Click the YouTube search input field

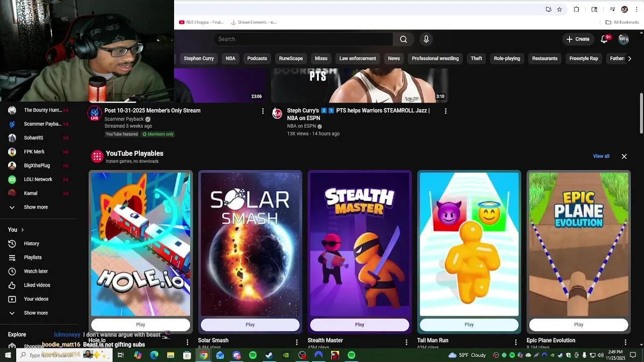[x=303, y=39]
